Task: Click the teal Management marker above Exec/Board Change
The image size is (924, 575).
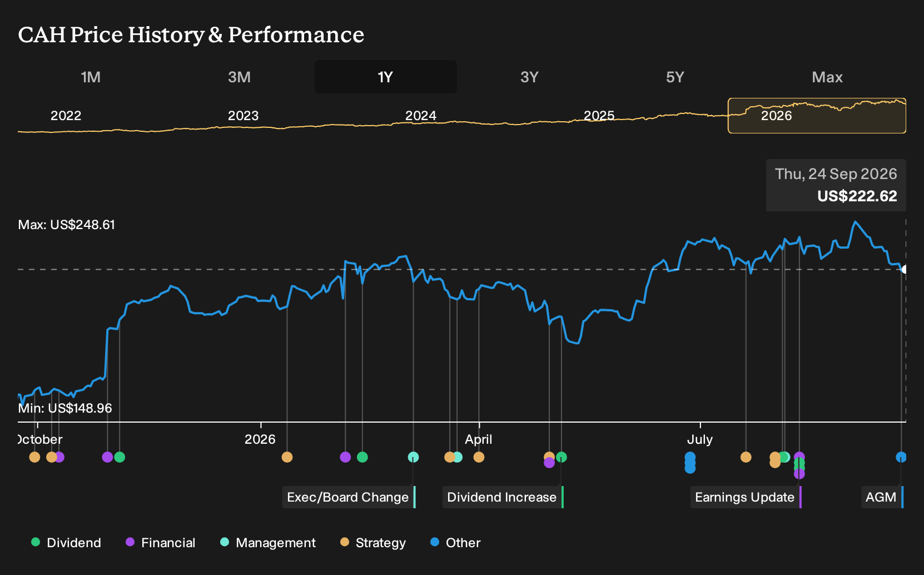Action: (413, 457)
